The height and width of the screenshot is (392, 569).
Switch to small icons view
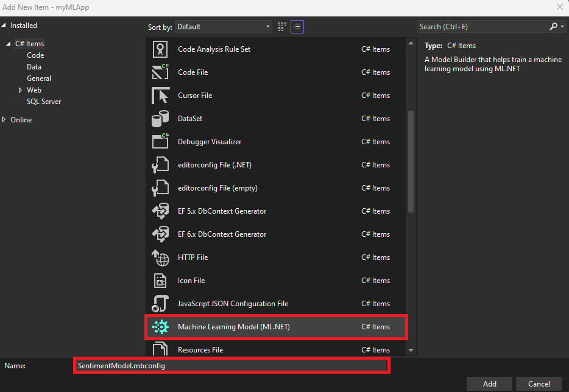tap(281, 26)
